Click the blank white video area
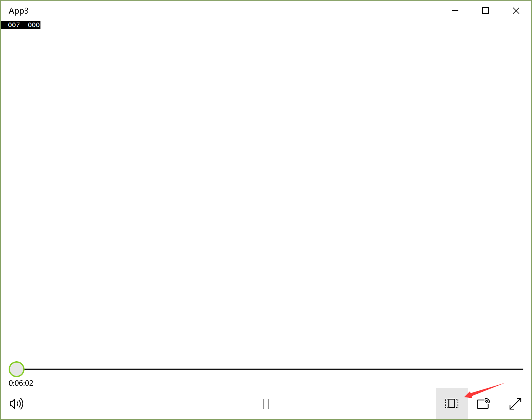This screenshot has height=420, width=532. 266,192
